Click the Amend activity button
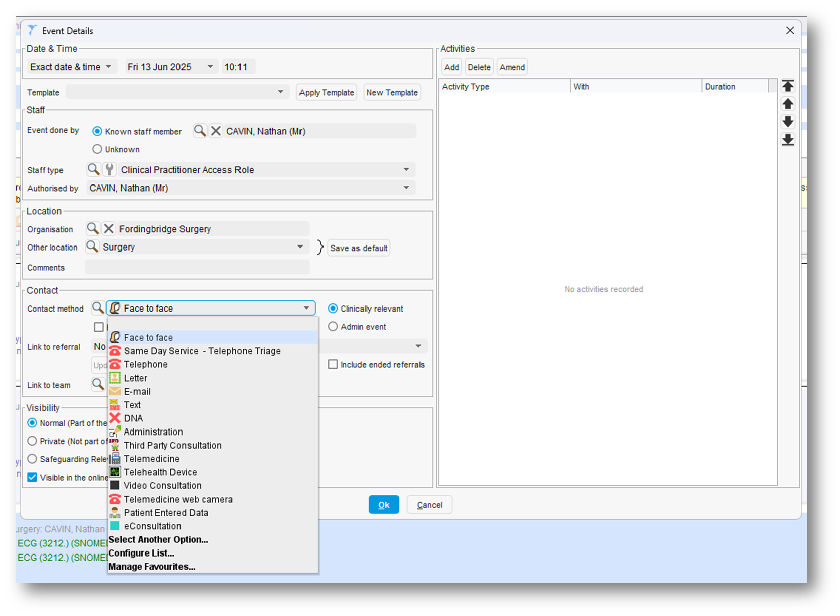 pos(512,67)
